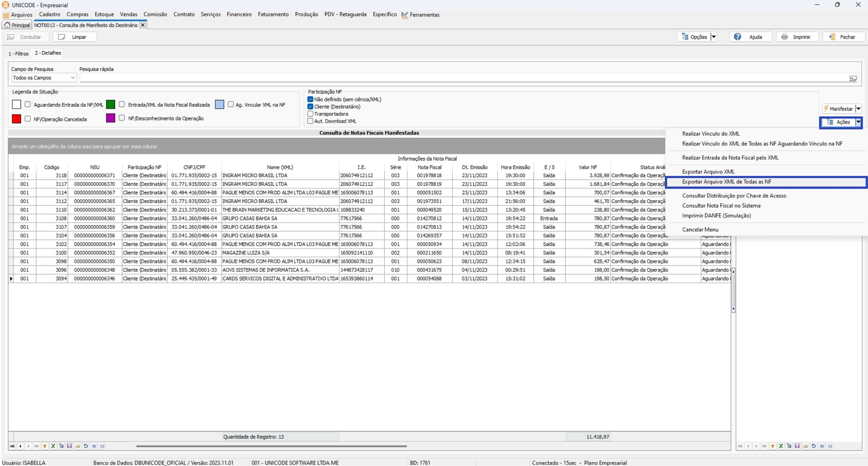This screenshot has width=868, height=466.
Task: Click the green Entrada/XML legend color swatch
Action: click(110, 105)
